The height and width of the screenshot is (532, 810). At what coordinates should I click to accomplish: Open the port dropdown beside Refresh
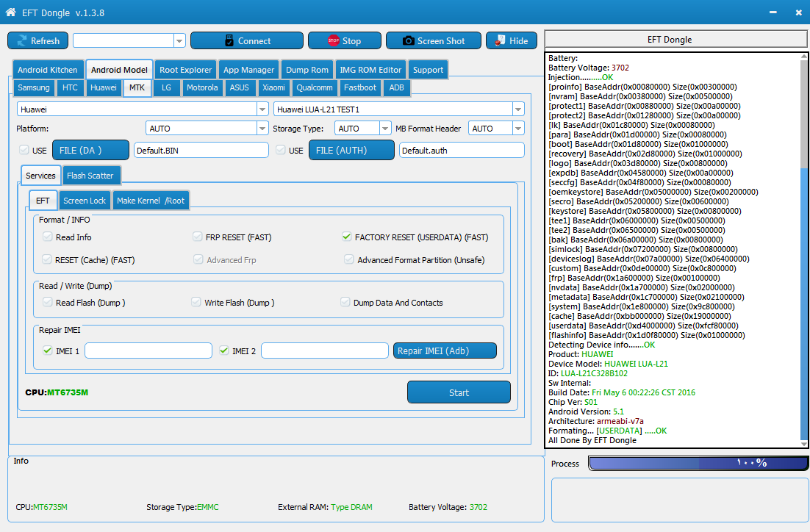coord(180,41)
